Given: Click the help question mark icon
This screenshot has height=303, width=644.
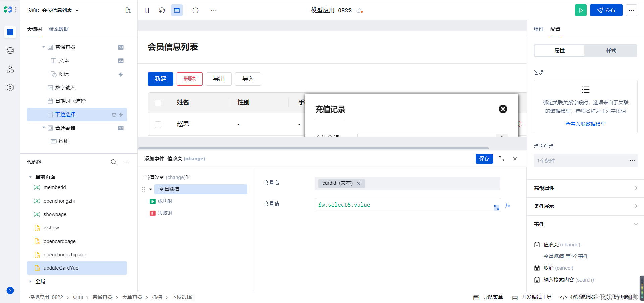Looking at the screenshot, I should (10, 291).
